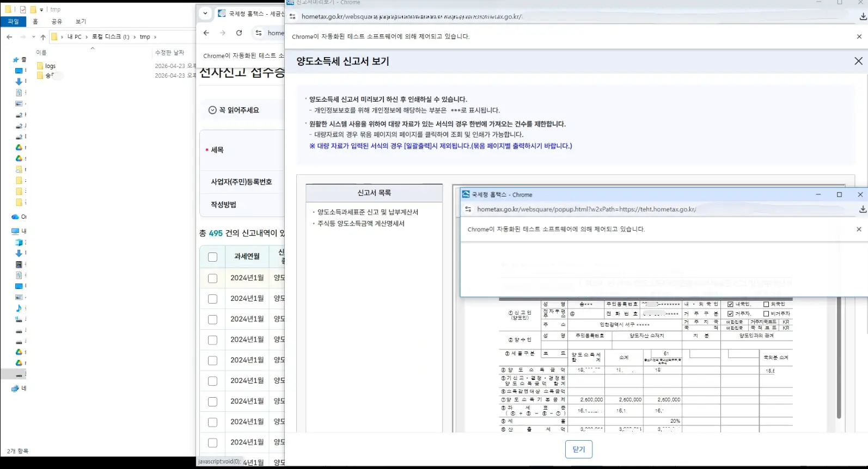Click the form preview vertical scrollbar
The width and height of the screenshot is (868, 469).
coord(839,358)
